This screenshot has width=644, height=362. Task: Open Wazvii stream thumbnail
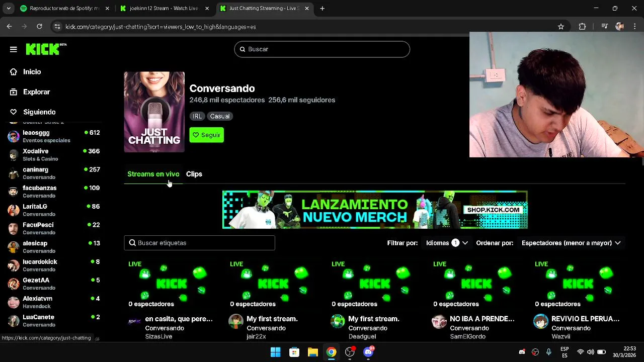point(578,284)
